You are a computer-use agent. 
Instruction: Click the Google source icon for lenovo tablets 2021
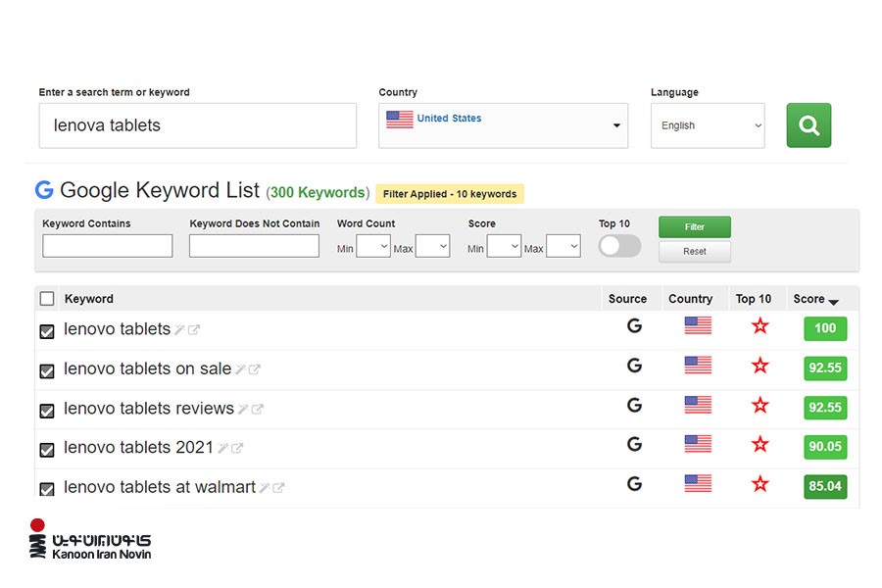click(634, 444)
